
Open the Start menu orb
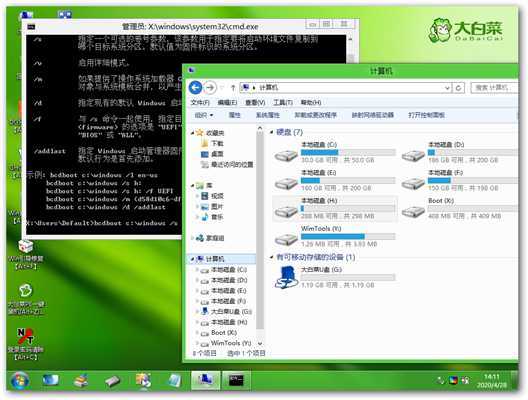tap(20, 381)
